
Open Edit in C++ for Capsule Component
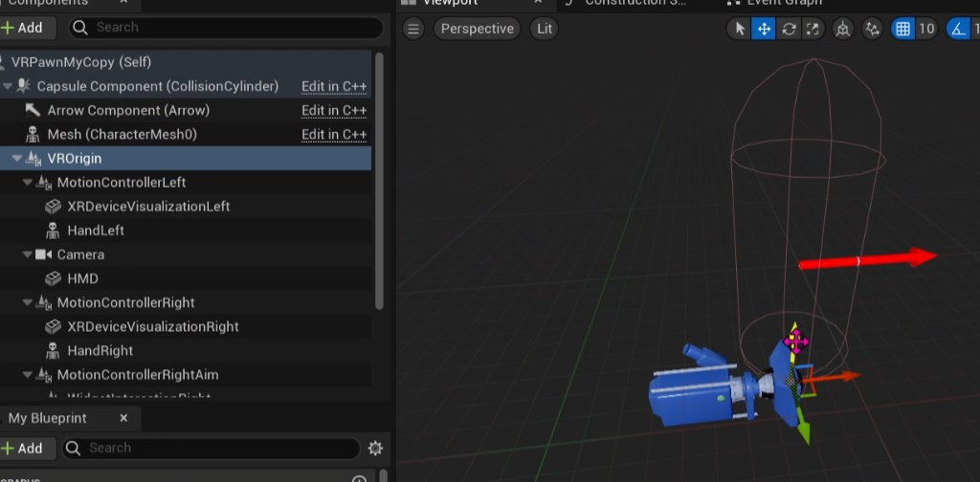334,86
